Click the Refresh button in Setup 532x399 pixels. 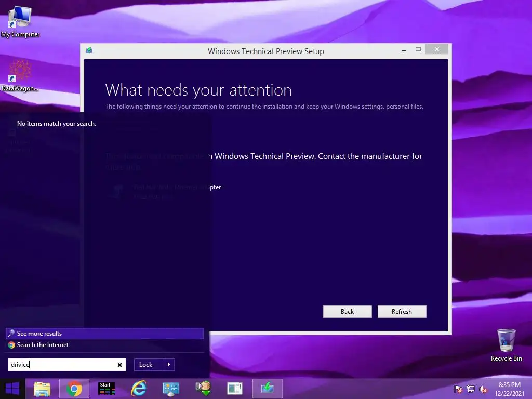pos(402,312)
